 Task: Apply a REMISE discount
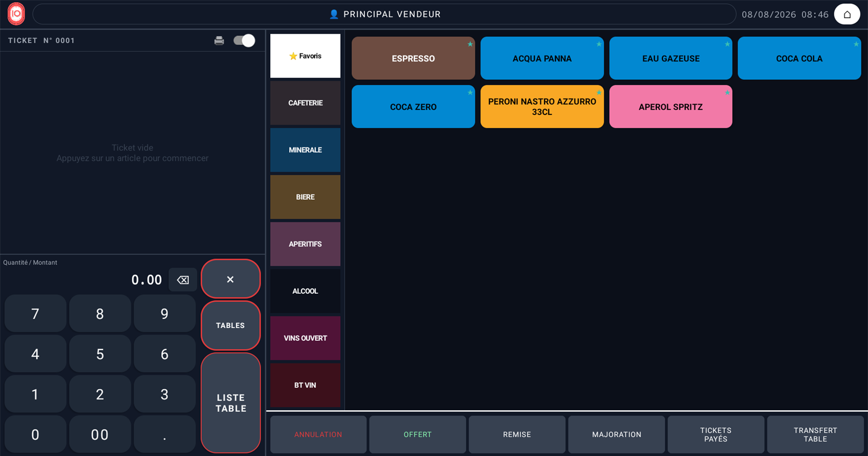tap(517, 434)
